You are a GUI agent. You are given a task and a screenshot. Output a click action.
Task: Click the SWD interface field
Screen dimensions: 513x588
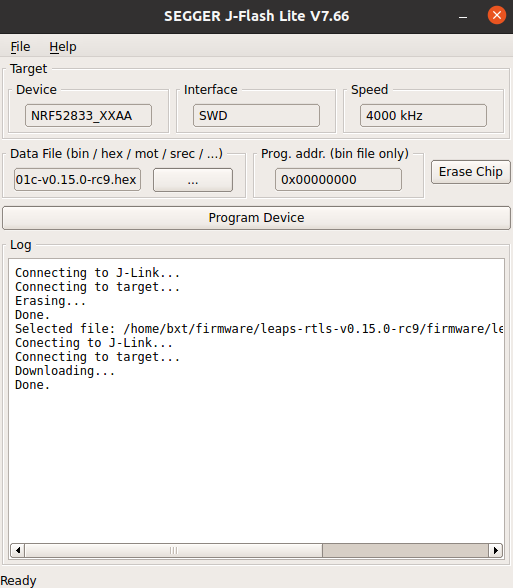tap(256, 116)
